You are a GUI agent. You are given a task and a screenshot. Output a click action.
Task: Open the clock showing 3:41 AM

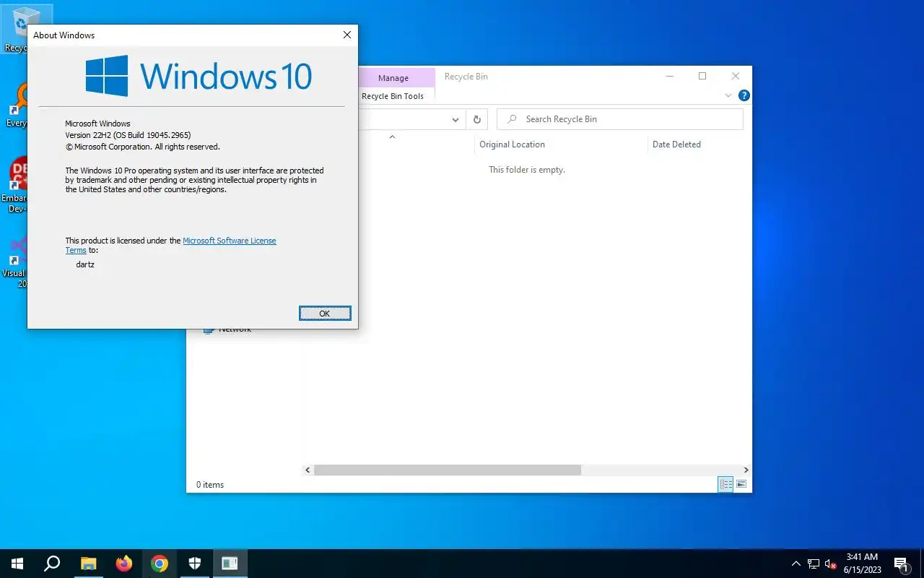pos(863,564)
